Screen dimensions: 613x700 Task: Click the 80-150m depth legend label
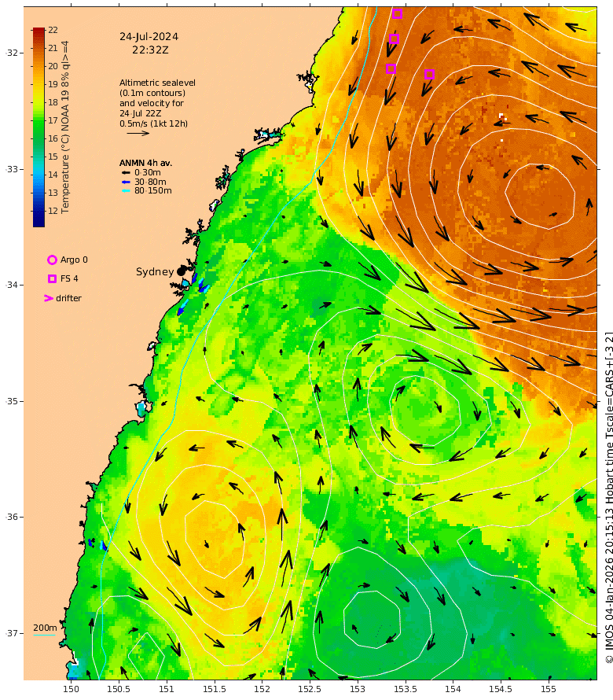pos(153,190)
